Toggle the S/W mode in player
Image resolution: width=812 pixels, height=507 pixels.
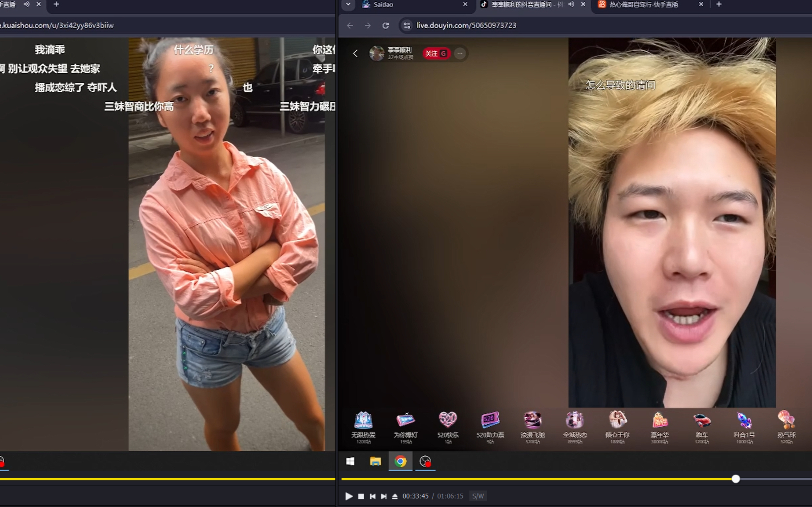pos(478,496)
